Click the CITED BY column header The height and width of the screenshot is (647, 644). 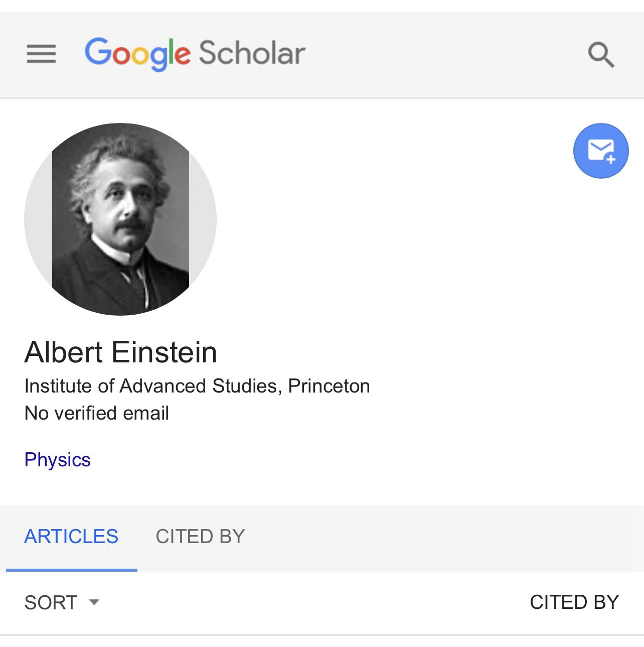tap(574, 602)
